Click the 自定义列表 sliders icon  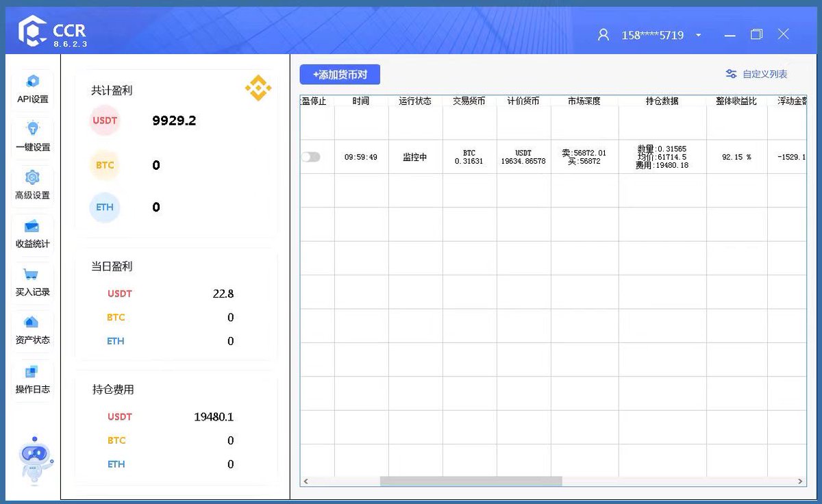[732, 74]
